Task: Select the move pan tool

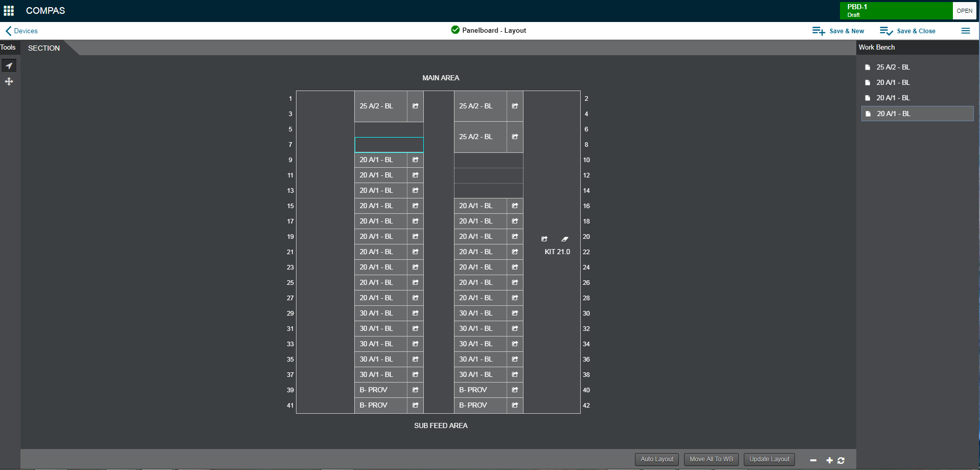Action: click(x=9, y=82)
